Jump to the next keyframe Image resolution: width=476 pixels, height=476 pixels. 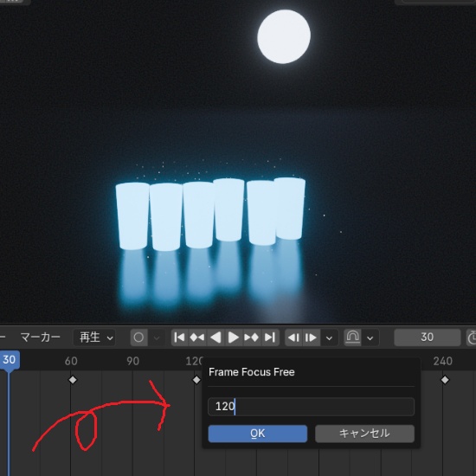point(252,338)
